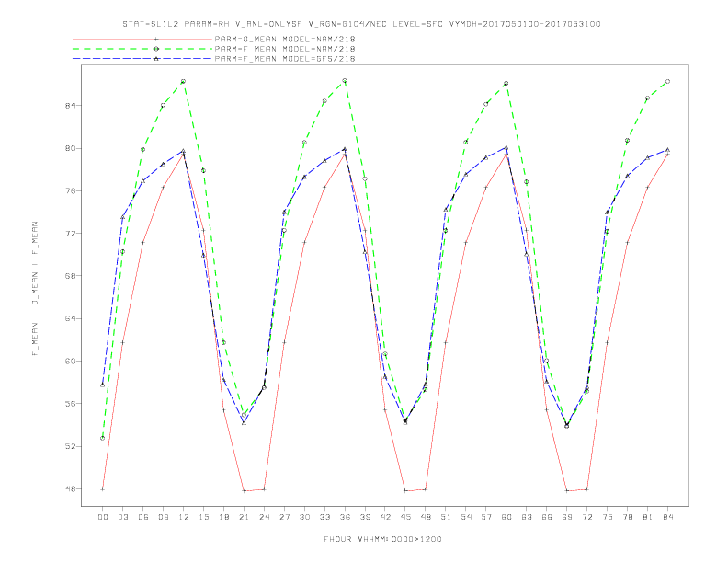Click x-axis forecast hour label 00
Screen dimensions: 728x563
pyautogui.click(x=103, y=517)
